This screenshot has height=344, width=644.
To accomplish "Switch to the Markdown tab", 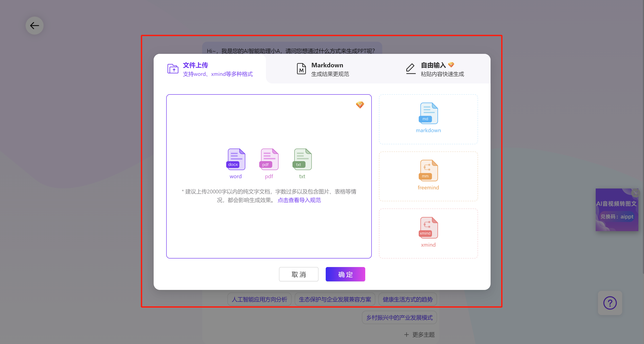I will [x=323, y=69].
